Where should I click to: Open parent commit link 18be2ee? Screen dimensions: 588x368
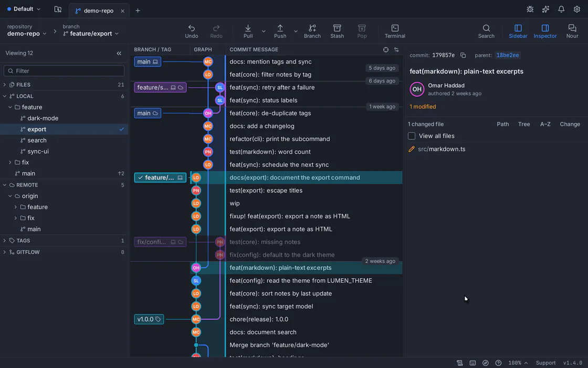pyautogui.click(x=507, y=55)
